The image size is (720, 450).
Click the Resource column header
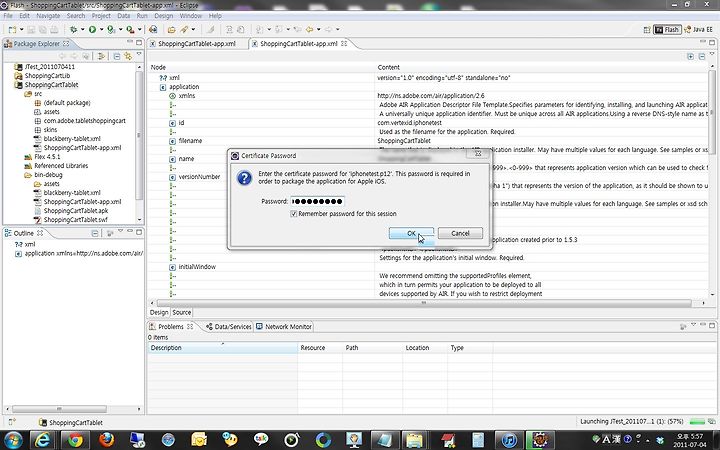point(320,348)
